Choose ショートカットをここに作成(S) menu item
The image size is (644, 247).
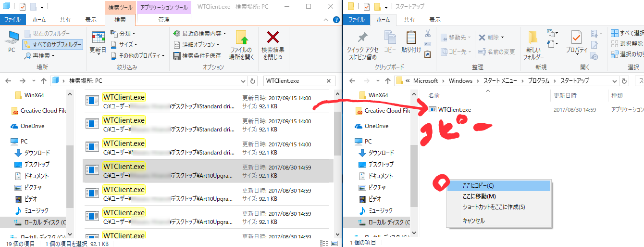coord(498,207)
